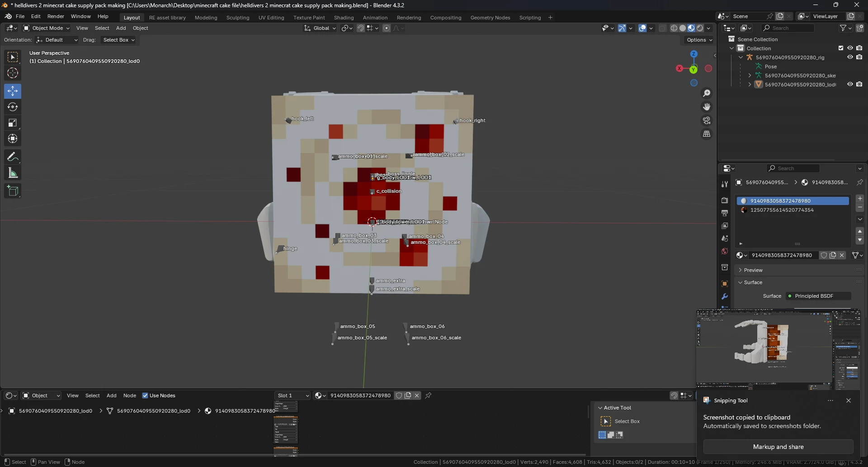The width and height of the screenshot is (868, 467).
Task: Open the Scene properties tab
Action: coord(725,238)
